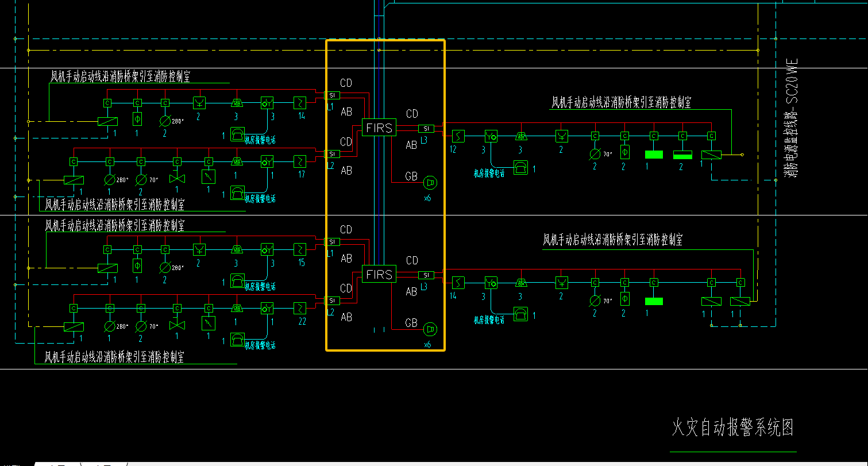Select the diagonal-line control box on detector 12's loop
This screenshot has width=868, height=466.
point(711,155)
